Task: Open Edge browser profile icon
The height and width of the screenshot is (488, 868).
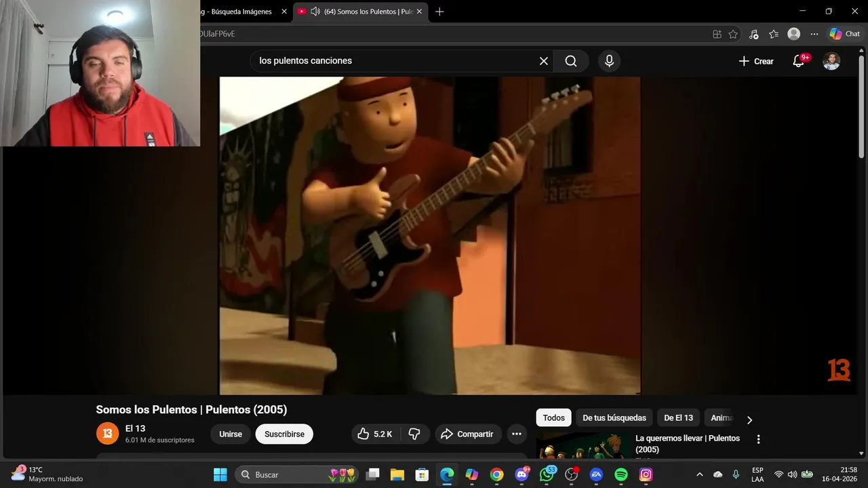Action: click(794, 34)
